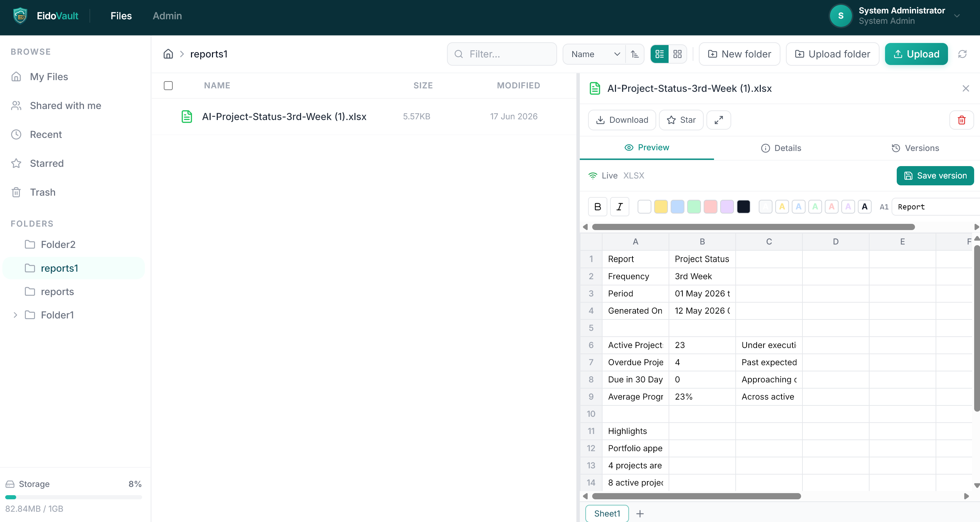The width and height of the screenshot is (980, 522).
Task: Expand preview to fullscreen
Action: (718, 120)
